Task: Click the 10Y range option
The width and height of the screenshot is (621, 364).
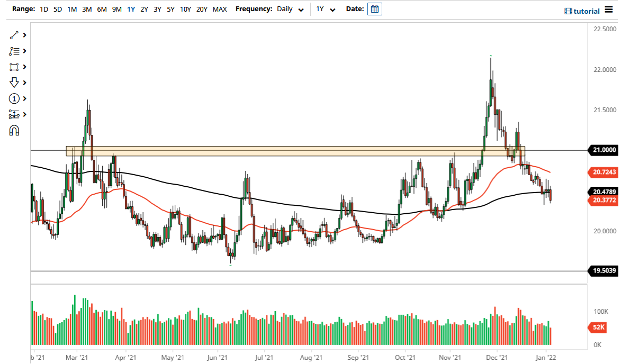Action: (185, 9)
